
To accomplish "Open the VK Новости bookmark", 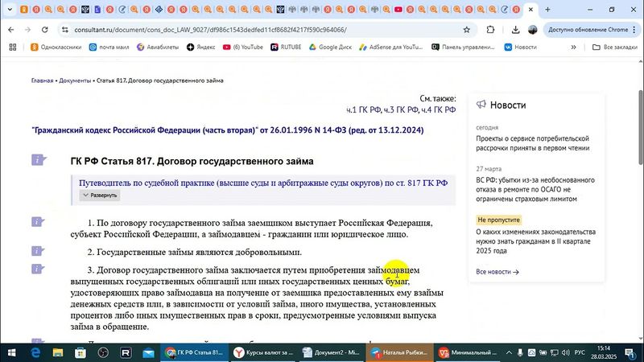I will point(520,47).
